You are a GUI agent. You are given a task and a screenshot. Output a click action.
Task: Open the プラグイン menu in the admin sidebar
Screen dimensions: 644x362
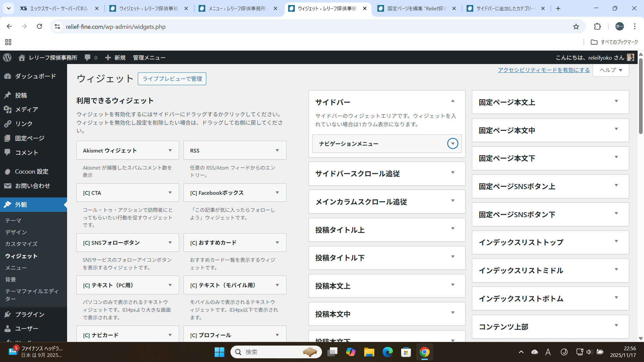click(x=30, y=314)
